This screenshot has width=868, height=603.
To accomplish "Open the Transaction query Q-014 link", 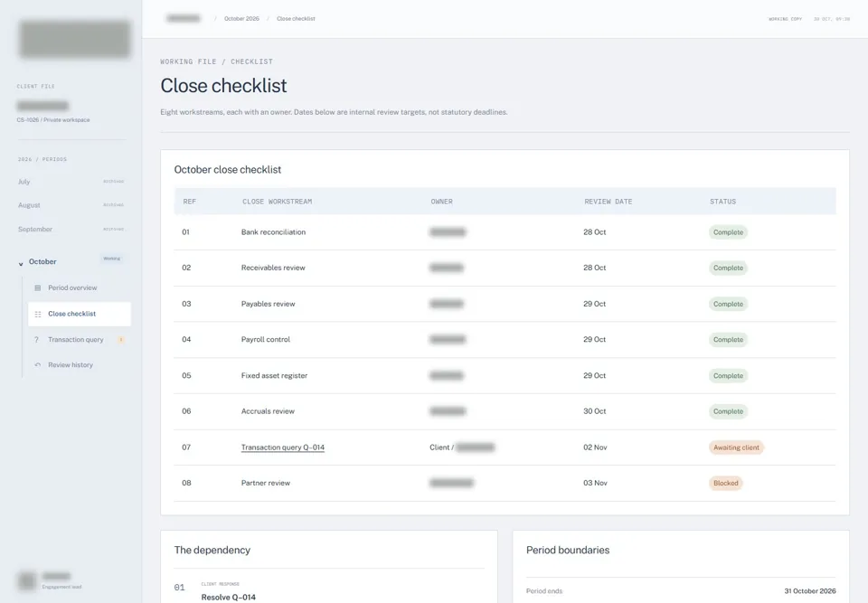I will [x=283, y=448].
